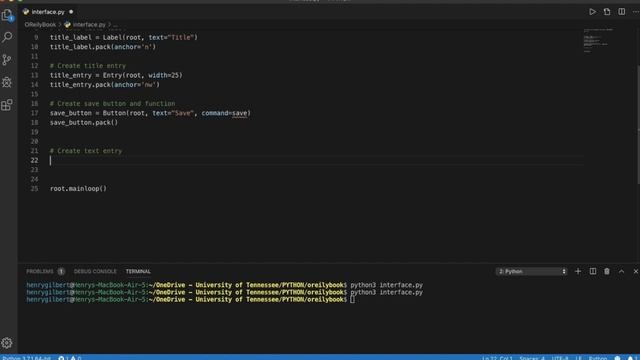Click OReilyBook folder in breadcrumb

tap(40, 24)
